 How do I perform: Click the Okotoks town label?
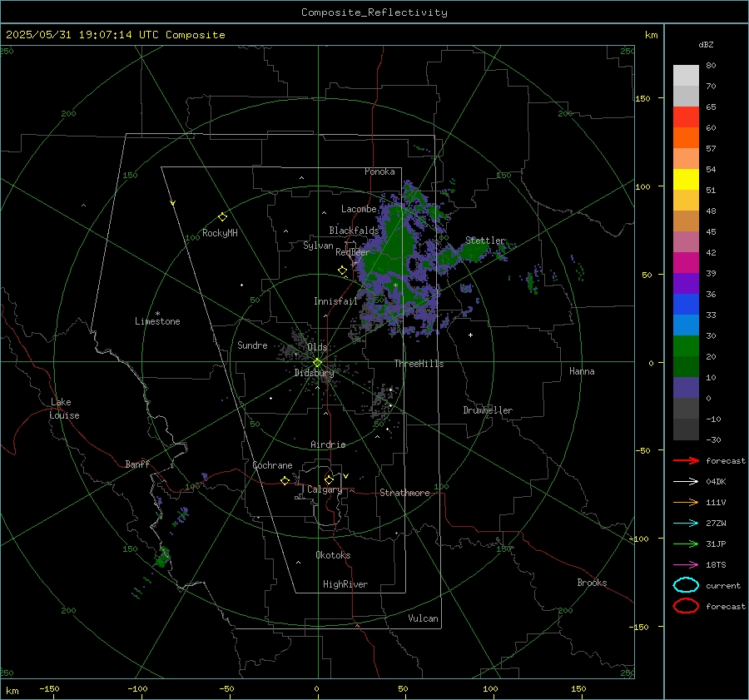333,555
